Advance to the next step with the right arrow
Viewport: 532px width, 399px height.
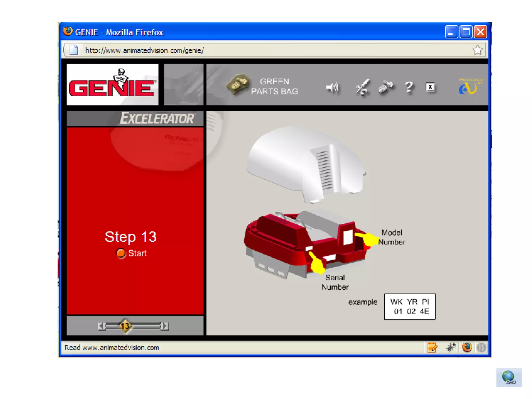tap(165, 326)
